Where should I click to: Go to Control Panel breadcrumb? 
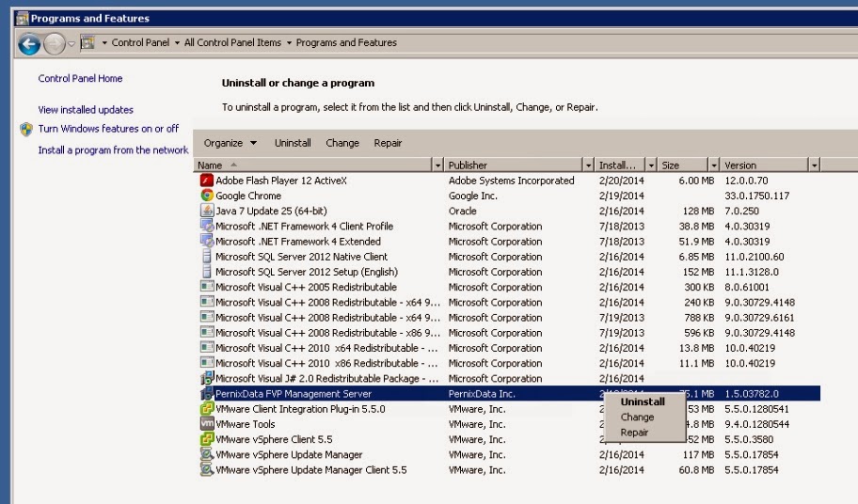click(x=140, y=42)
